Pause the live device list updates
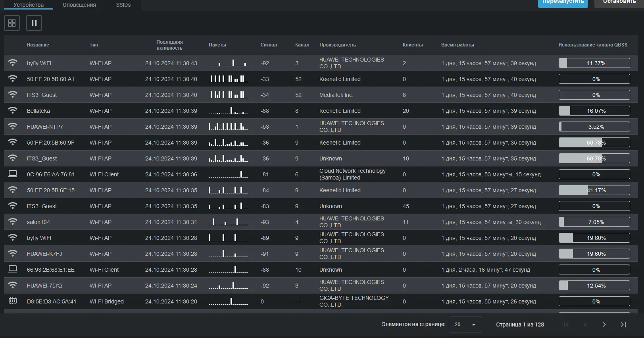This screenshot has height=338, width=644. click(34, 23)
